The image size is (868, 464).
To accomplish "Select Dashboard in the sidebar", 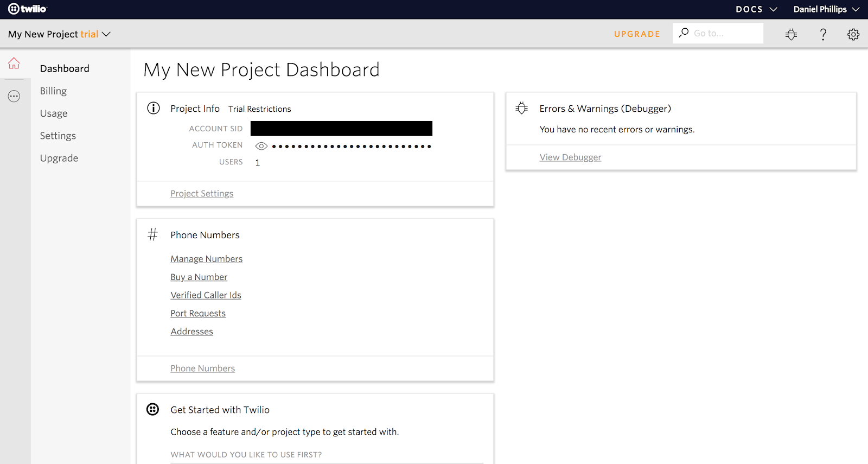I will (65, 68).
